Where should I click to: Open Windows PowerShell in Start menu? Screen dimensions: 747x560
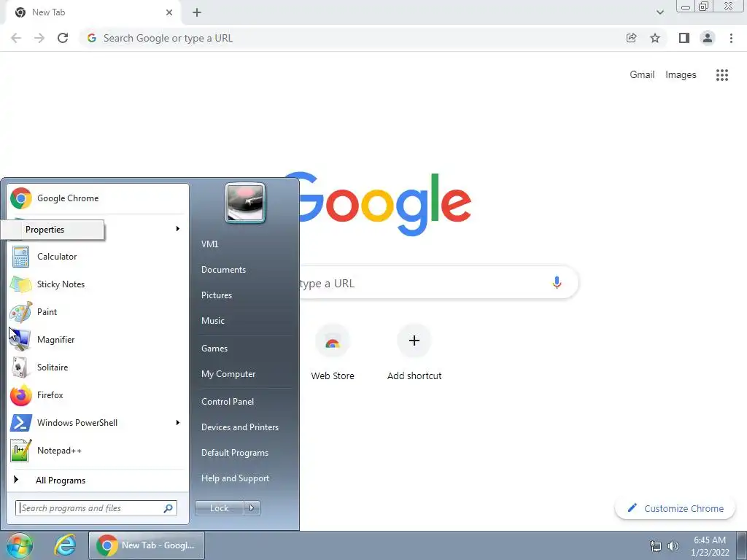click(x=98, y=422)
